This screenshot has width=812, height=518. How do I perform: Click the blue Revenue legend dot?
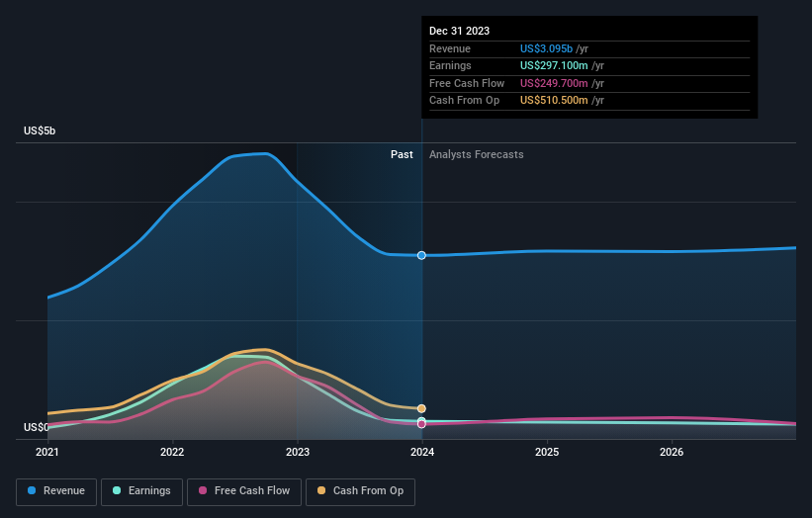[x=32, y=490]
